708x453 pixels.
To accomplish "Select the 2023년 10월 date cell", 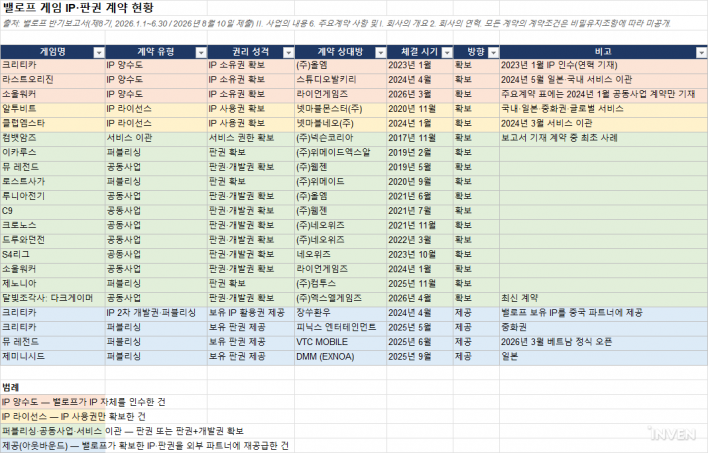I will [420, 255].
